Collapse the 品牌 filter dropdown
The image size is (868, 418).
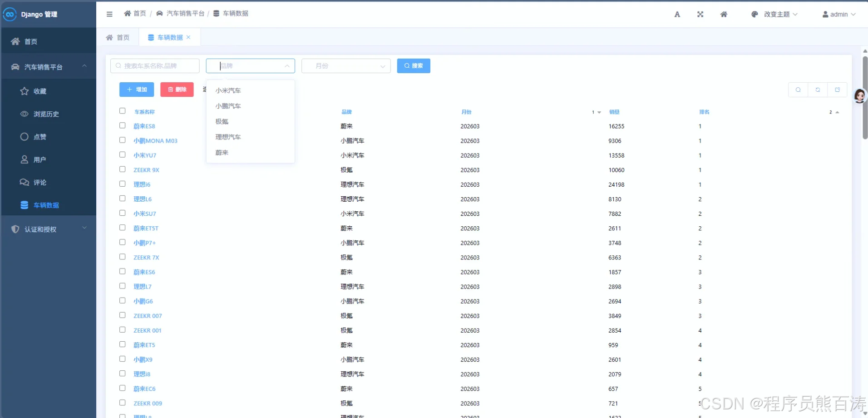tap(251, 66)
